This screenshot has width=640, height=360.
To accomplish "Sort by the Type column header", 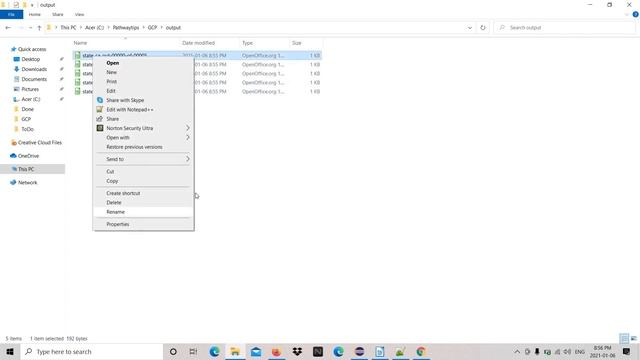I will click(264, 43).
